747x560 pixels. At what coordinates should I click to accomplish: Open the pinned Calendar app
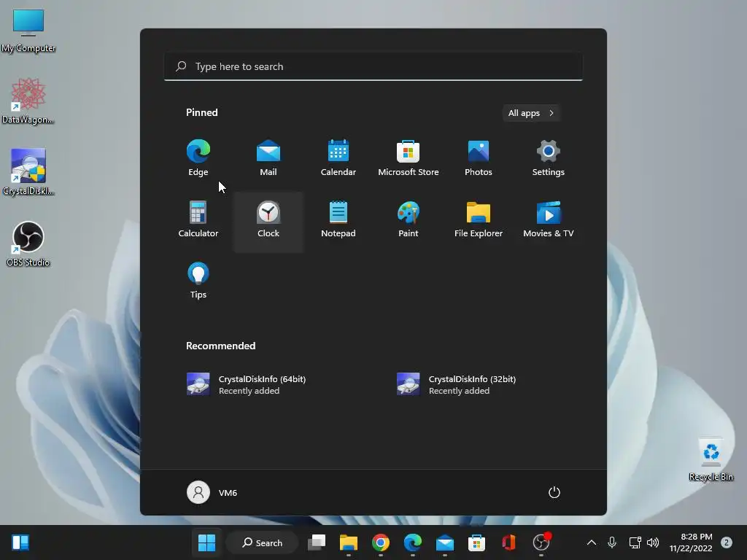[338, 158]
